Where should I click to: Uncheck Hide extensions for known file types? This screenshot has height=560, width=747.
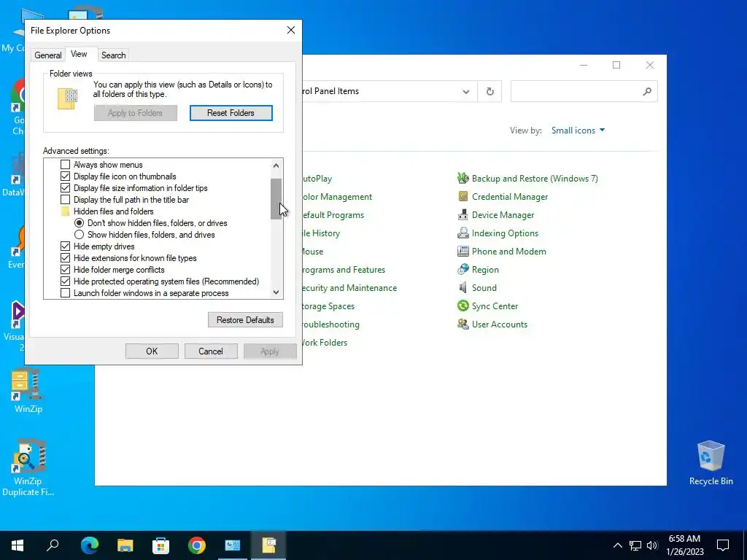(65, 258)
